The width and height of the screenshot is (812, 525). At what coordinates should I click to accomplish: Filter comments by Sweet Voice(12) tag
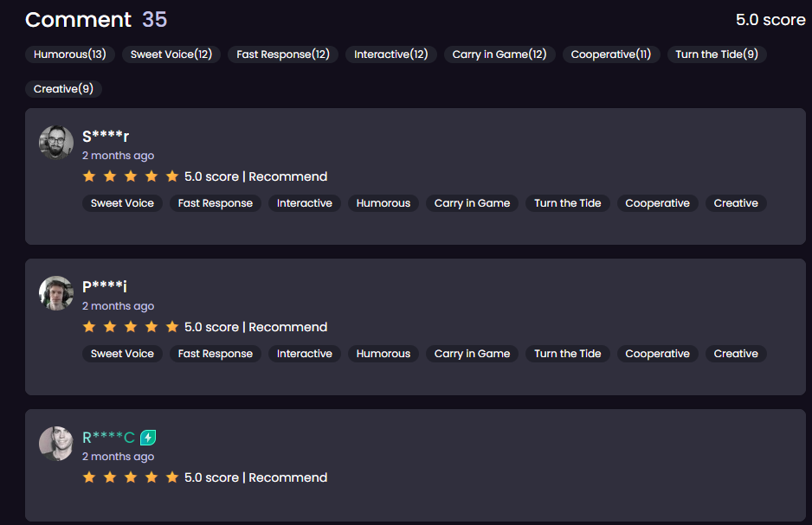click(171, 54)
